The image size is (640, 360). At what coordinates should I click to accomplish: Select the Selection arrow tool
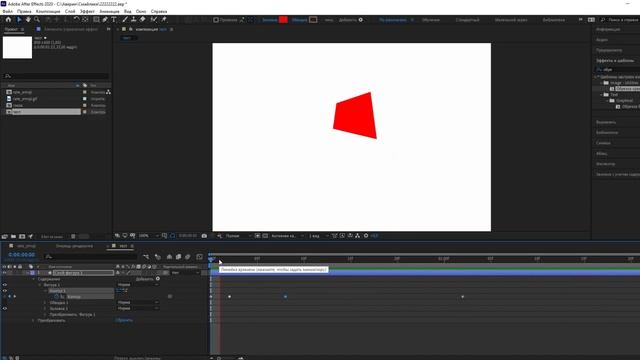19,20
